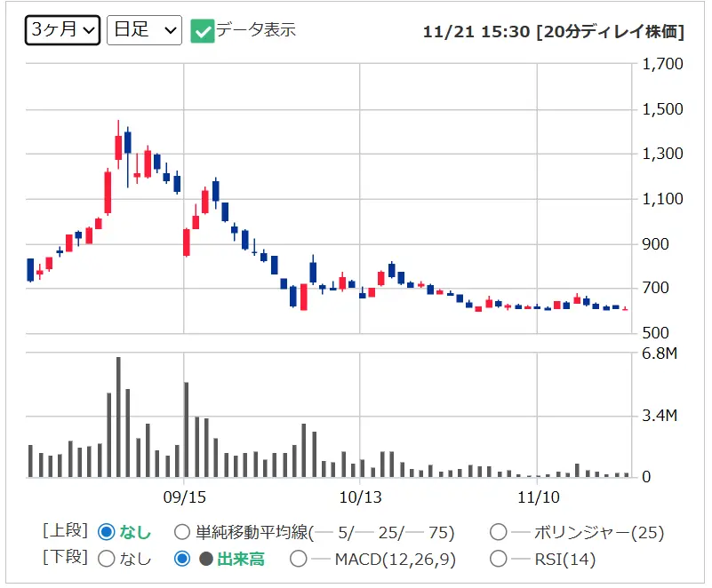Click the [上段] row label

[65, 531]
